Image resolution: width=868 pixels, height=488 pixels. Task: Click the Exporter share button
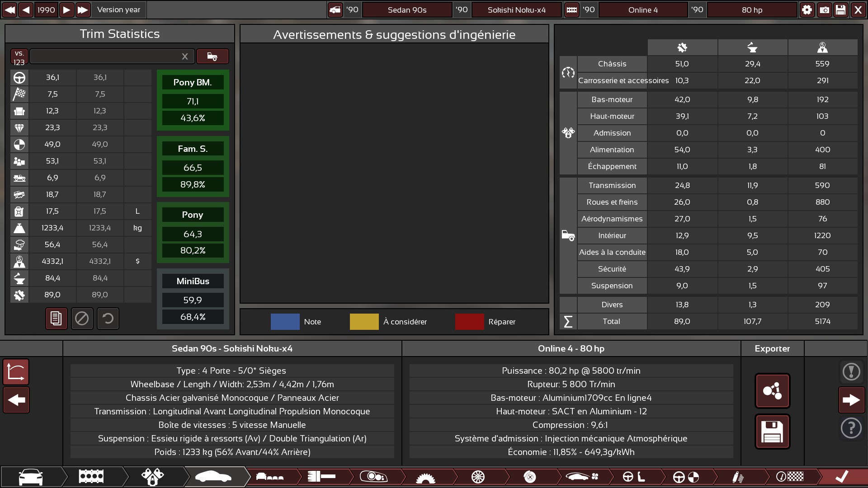772,391
